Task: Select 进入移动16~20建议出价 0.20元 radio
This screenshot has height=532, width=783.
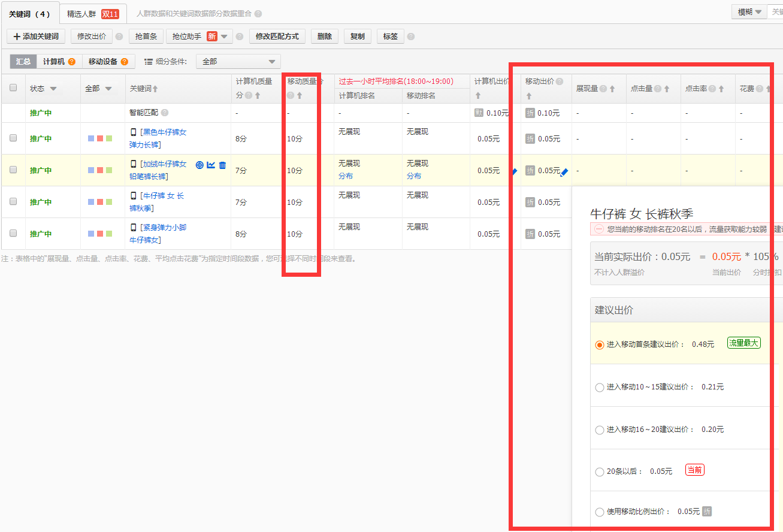Action: pyautogui.click(x=599, y=430)
